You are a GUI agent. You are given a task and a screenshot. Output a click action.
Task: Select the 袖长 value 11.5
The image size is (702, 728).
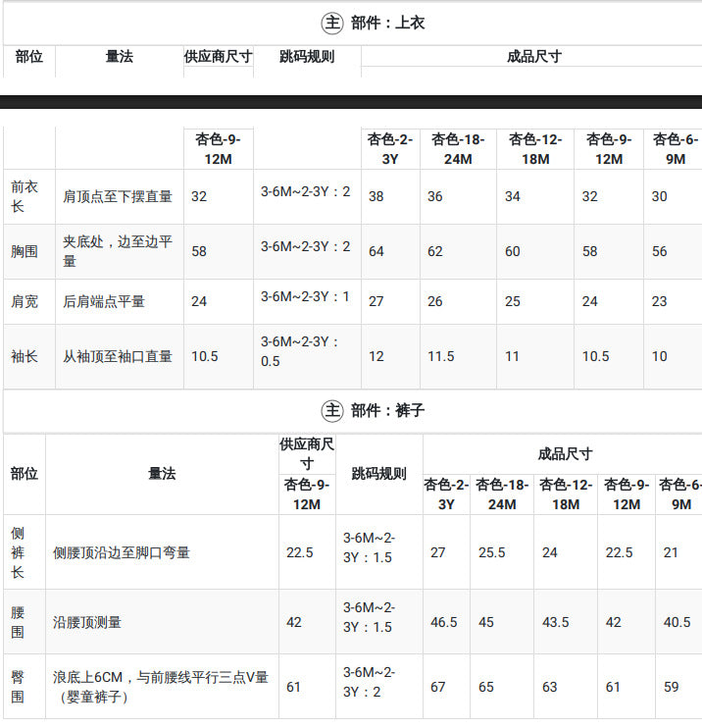click(x=441, y=356)
